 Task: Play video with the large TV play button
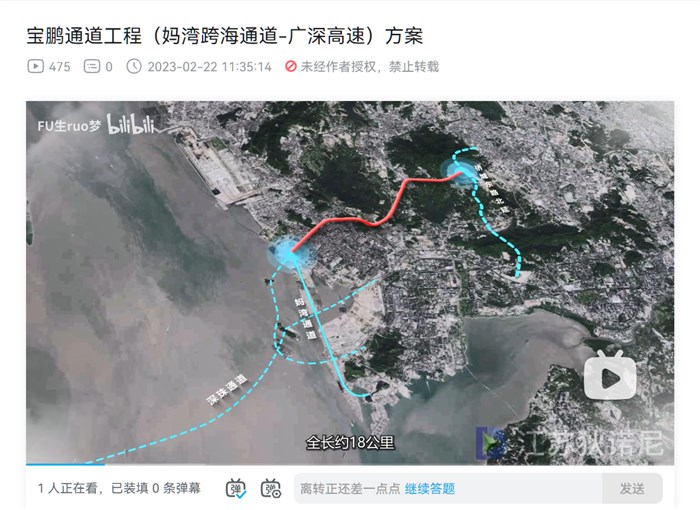tap(610, 375)
